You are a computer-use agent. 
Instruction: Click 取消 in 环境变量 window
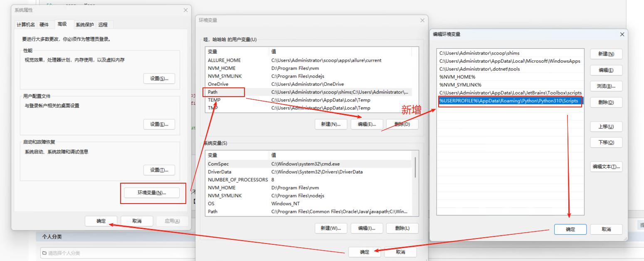click(x=400, y=252)
